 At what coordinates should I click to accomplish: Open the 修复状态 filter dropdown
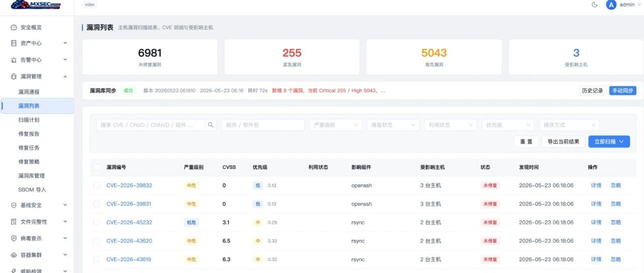393,125
